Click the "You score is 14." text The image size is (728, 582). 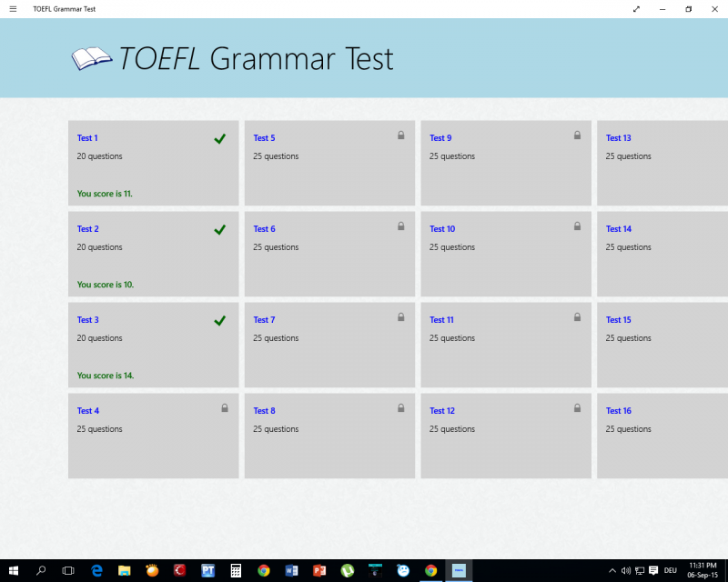(106, 376)
